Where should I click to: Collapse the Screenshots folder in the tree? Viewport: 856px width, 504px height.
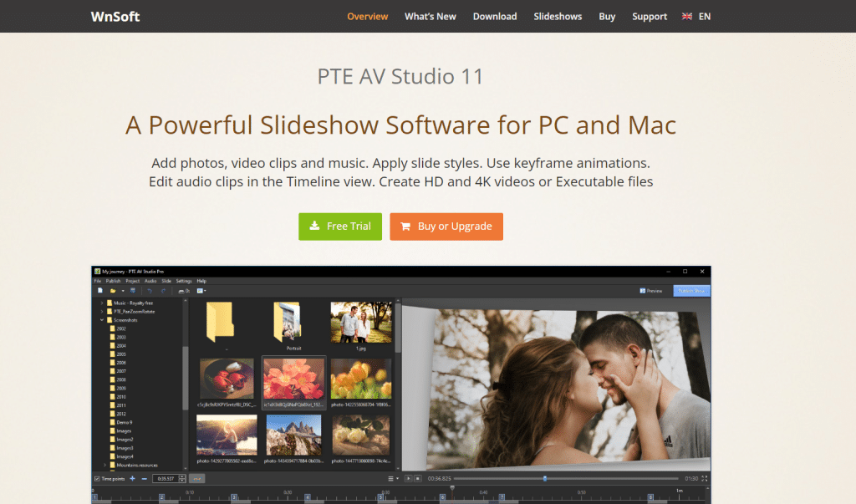tap(101, 319)
